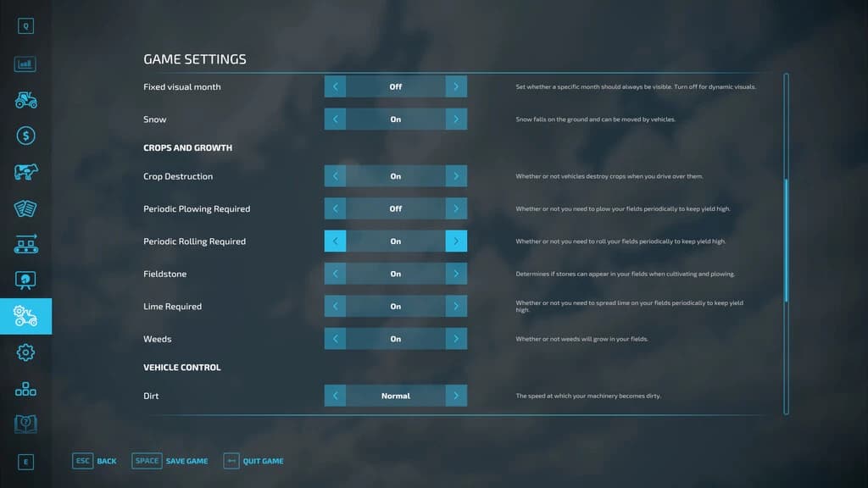Toggle Weeds setting with right arrow
The height and width of the screenshot is (488, 868).
click(456, 339)
